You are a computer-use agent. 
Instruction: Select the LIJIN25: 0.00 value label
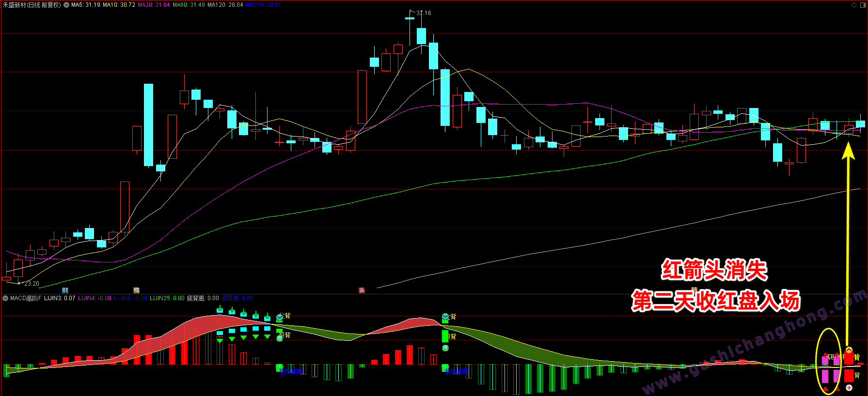(167, 298)
